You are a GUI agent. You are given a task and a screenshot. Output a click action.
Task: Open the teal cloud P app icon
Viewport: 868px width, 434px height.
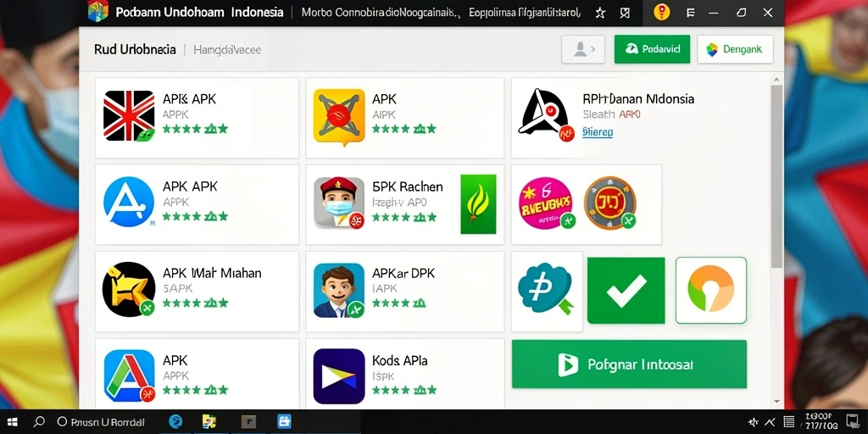pyautogui.click(x=545, y=289)
